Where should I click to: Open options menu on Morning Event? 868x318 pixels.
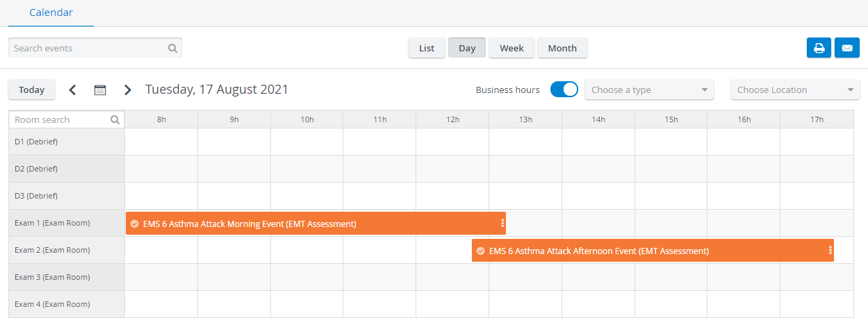coord(502,224)
